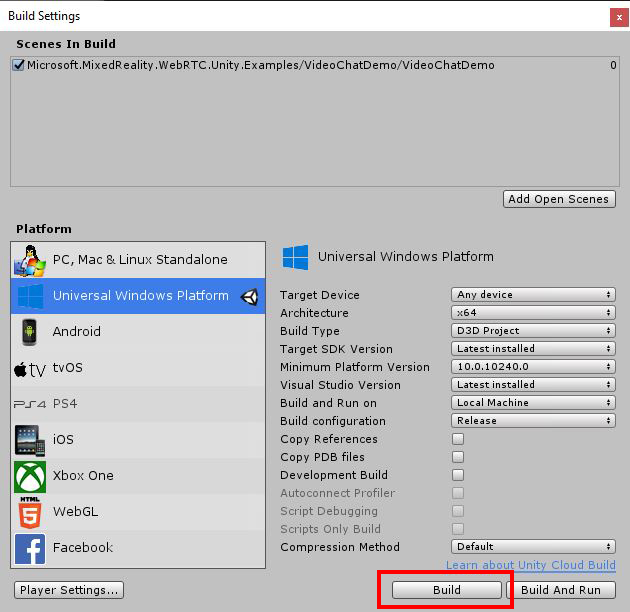Open the Target Device dropdown
The width and height of the screenshot is (630, 612).
point(533,295)
